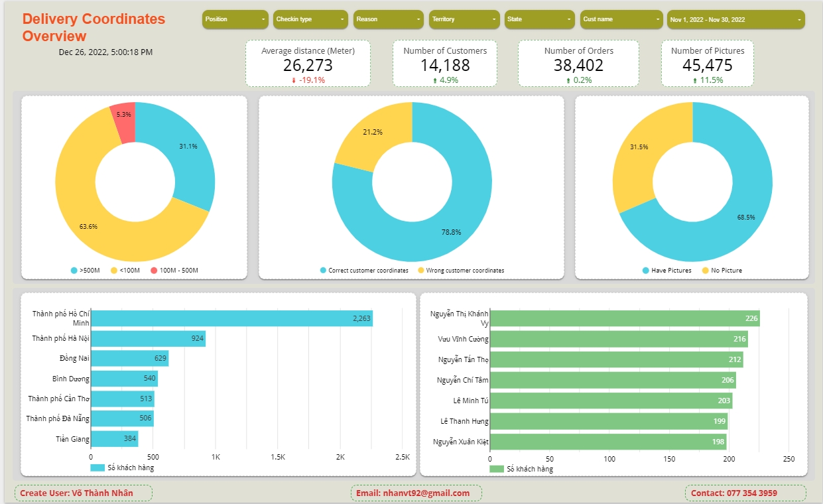823x504 pixels.
Task: Click the Nguyễn Thị Khánh Vy bar
Action: tap(625, 318)
